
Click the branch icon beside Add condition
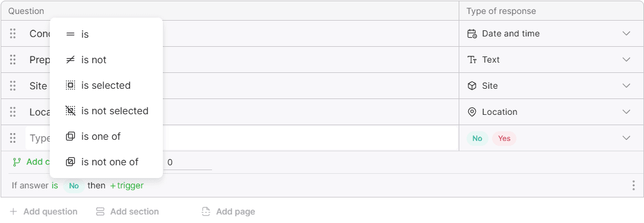(17, 162)
